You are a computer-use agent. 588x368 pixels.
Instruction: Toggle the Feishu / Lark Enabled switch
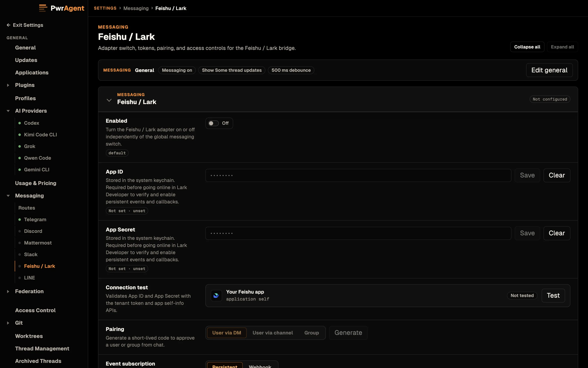coord(214,123)
